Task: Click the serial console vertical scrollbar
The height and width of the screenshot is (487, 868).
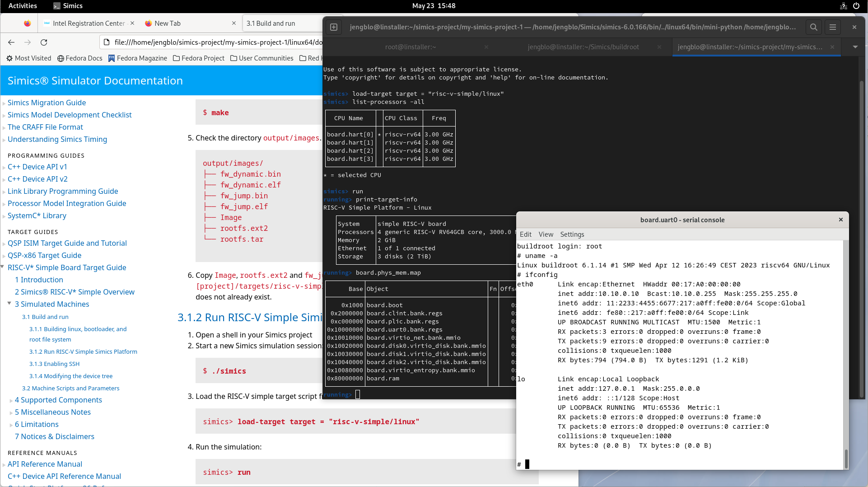Action: [845, 459]
